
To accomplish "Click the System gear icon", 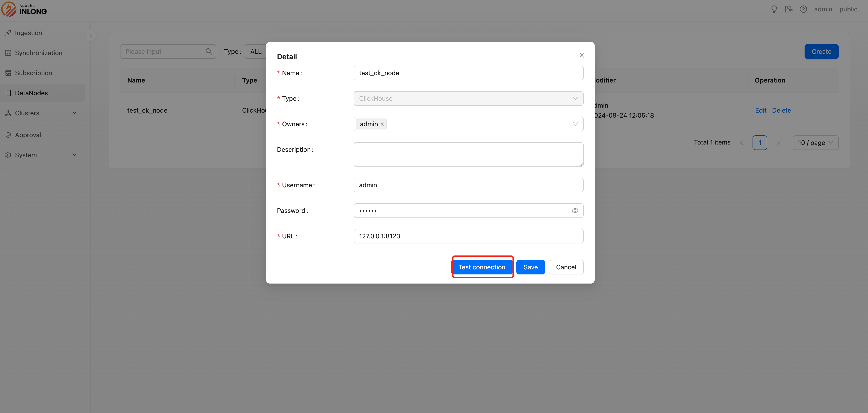I will pos(8,155).
